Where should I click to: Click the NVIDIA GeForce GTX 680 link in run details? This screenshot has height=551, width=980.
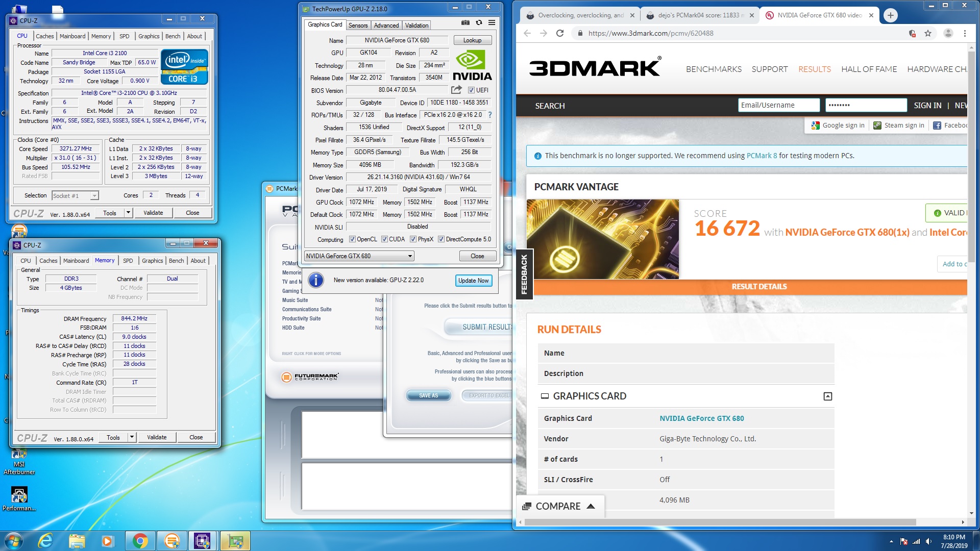[701, 418]
